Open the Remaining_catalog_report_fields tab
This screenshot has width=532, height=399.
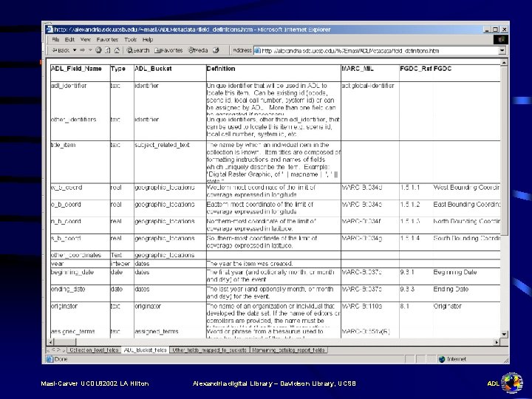(288, 349)
